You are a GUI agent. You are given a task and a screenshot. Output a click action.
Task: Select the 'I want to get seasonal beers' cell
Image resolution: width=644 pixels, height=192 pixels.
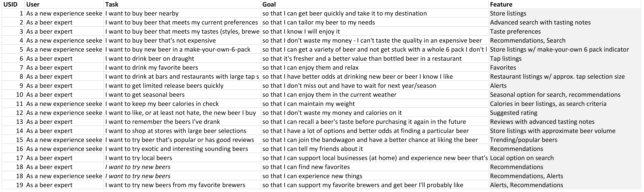[x=182, y=95]
